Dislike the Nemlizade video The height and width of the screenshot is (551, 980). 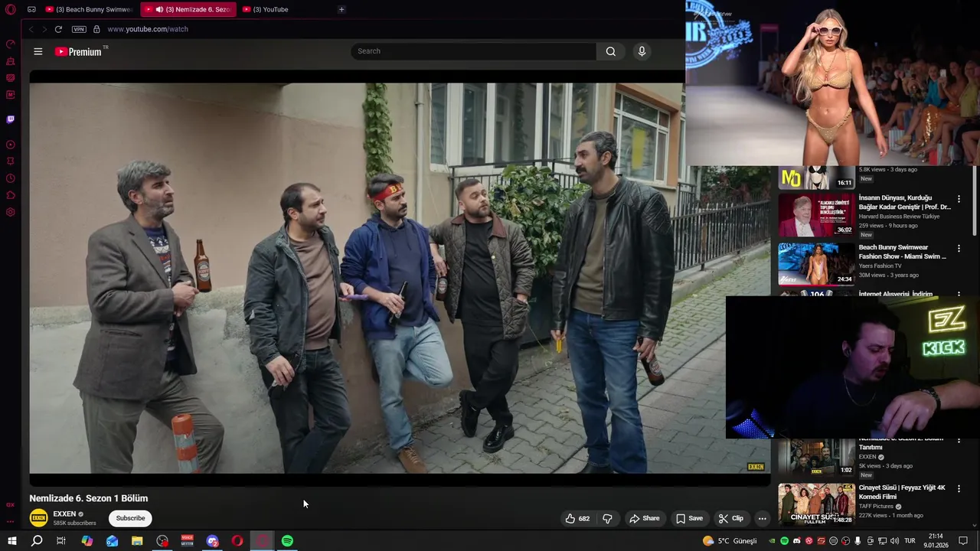coord(607,518)
